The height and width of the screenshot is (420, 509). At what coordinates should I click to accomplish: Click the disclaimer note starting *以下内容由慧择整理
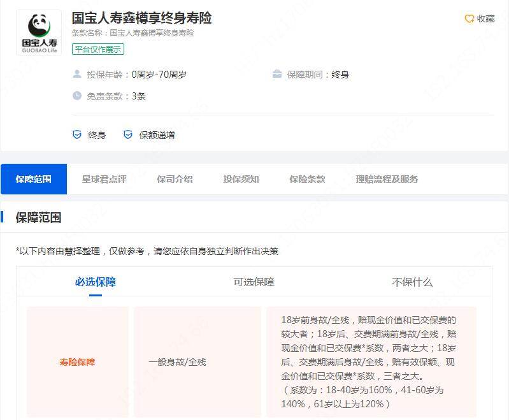[x=147, y=251]
